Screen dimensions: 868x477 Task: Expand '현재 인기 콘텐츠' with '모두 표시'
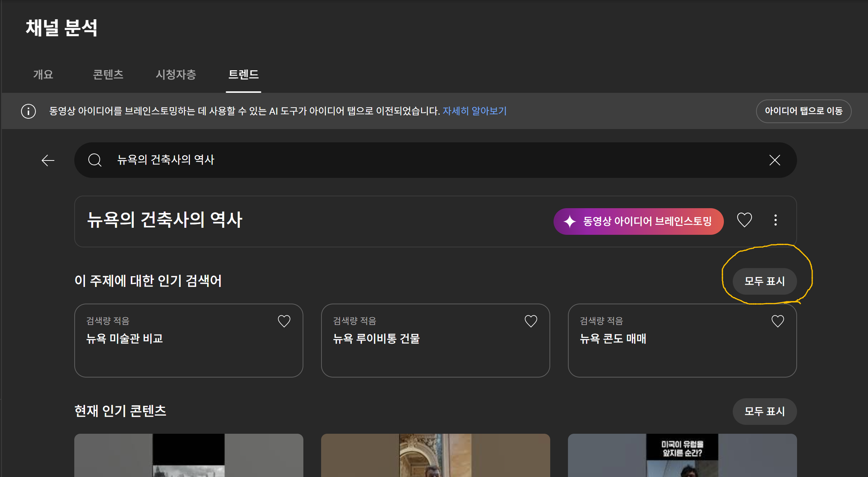point(764,412)
